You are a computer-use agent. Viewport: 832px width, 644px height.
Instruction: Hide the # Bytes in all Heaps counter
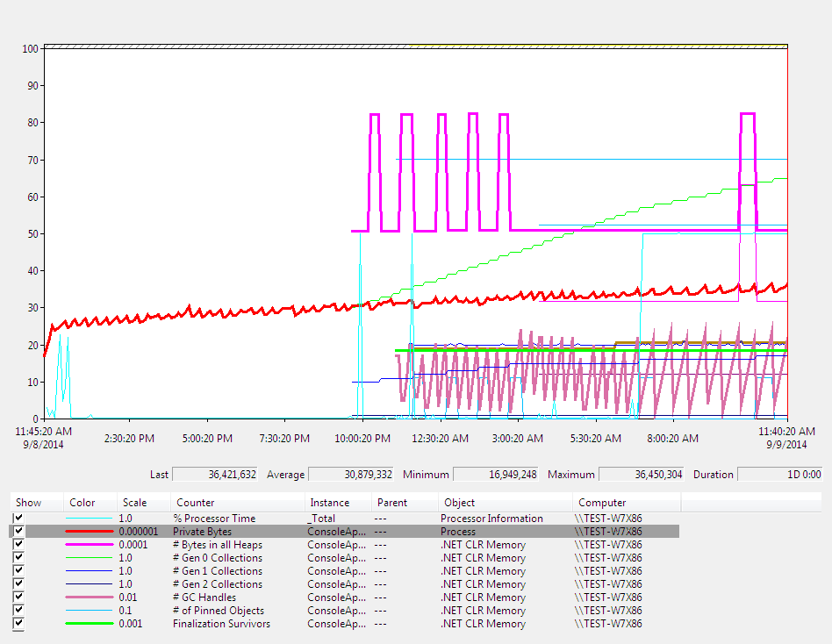pyautogui.click(x=18, y=545)
